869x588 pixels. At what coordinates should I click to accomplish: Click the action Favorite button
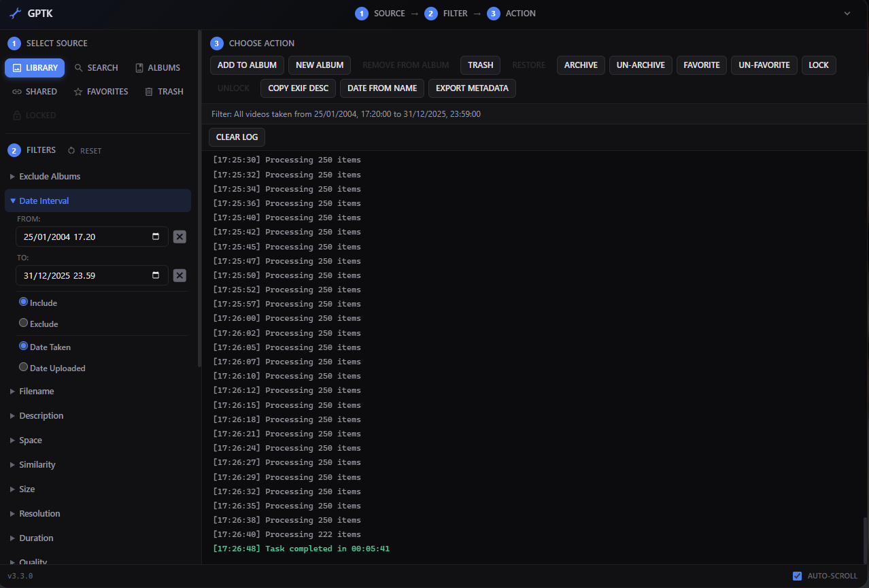coord(702,65)
